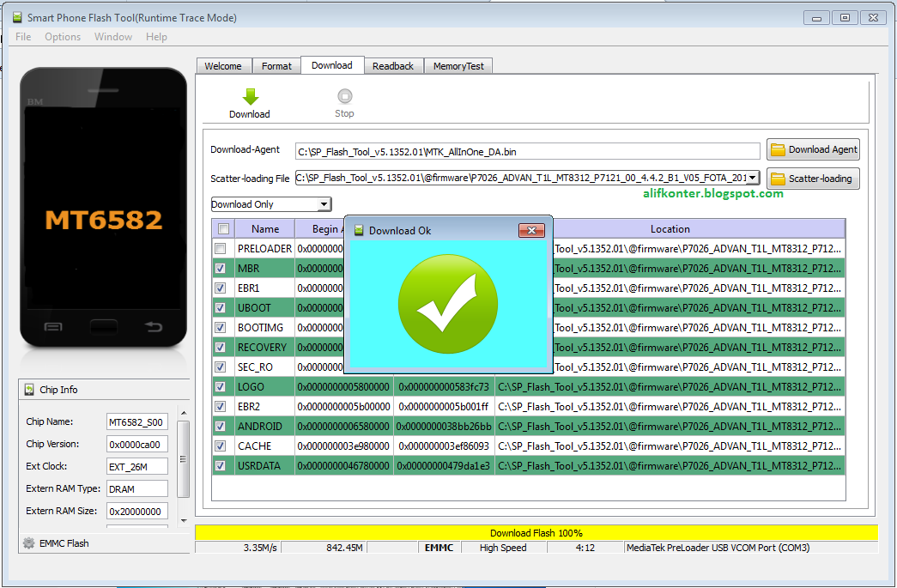Click the Download Flash 100% progress bar
This screenshot has width=897, height=588.
coord(536,532)
